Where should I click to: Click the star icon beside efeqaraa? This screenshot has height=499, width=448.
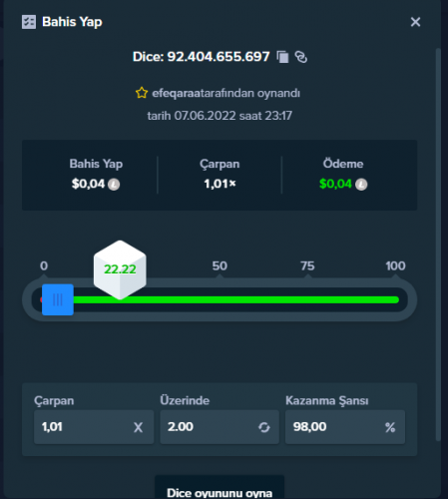click(142, 93)
